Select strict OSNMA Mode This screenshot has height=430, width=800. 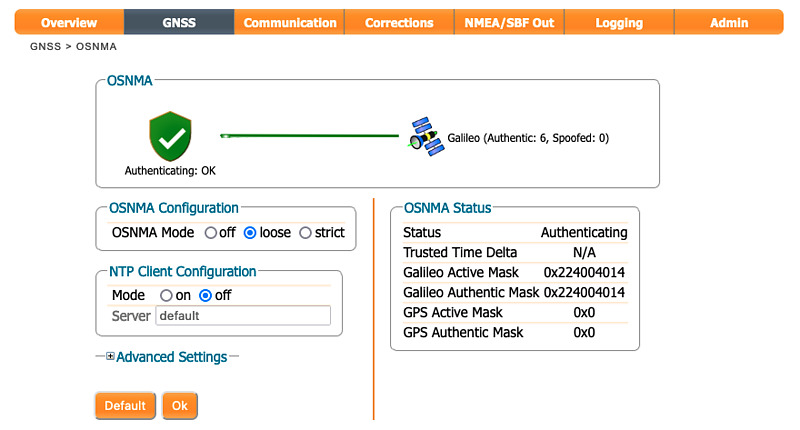[305, 233]
